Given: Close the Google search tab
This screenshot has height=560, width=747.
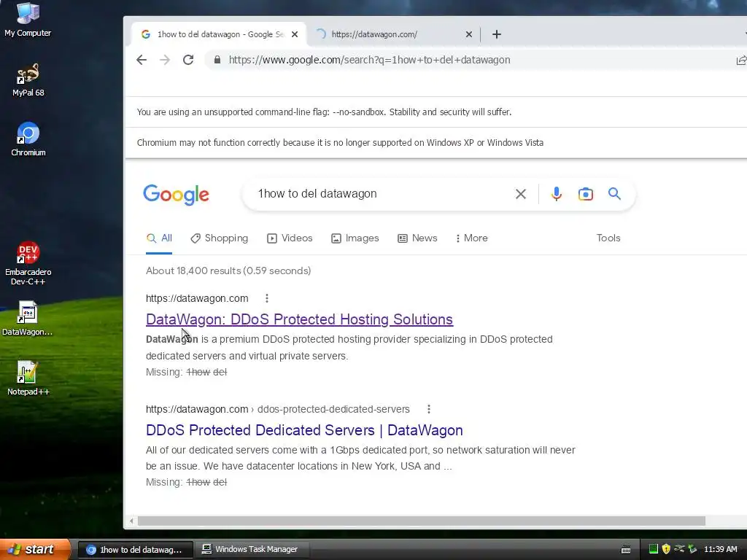Looking at the screenshot, I should 295,34.
